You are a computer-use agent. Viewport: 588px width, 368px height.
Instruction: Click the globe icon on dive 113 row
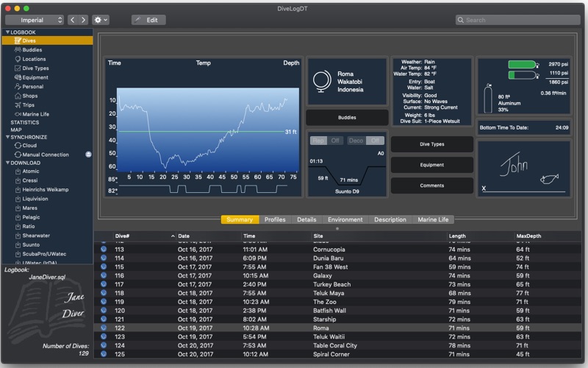[x=104, y=249]
